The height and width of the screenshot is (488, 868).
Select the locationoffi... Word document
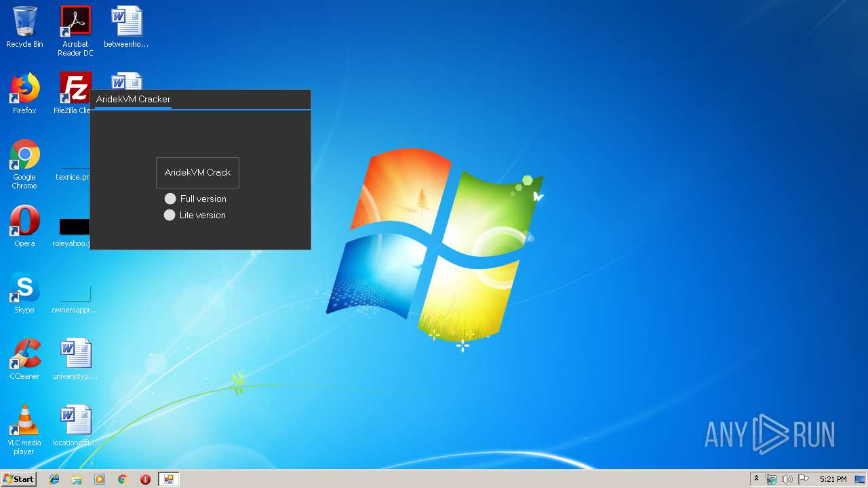click(x=75, y=426)
